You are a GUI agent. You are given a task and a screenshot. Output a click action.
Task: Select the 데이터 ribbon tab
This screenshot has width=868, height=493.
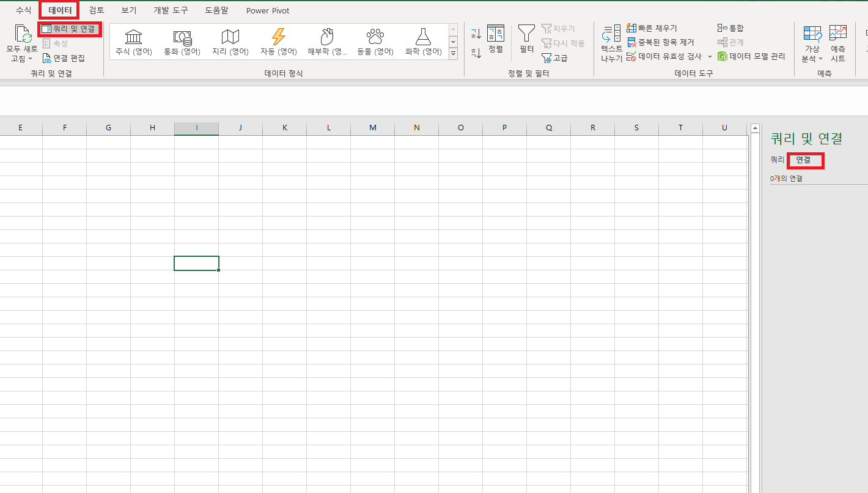point(60,10)
